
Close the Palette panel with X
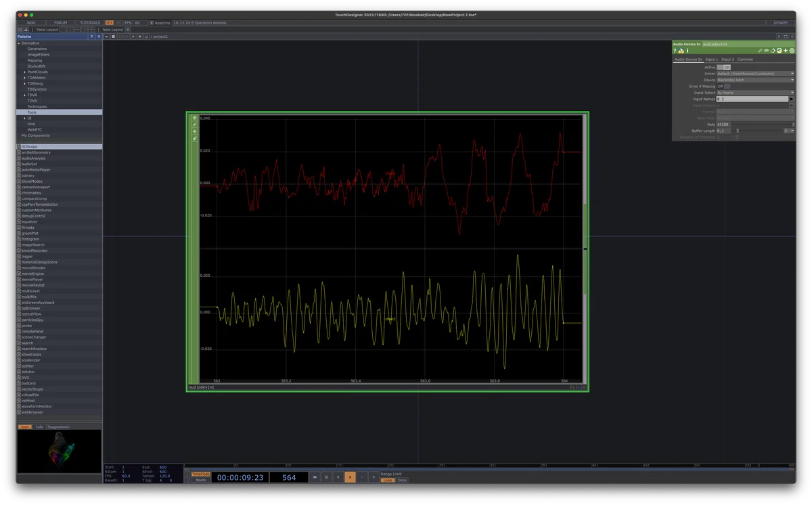click(99, 37)
